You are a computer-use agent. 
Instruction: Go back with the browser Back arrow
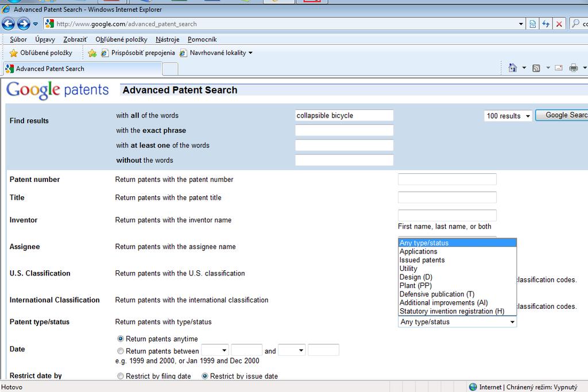(8, 24)
